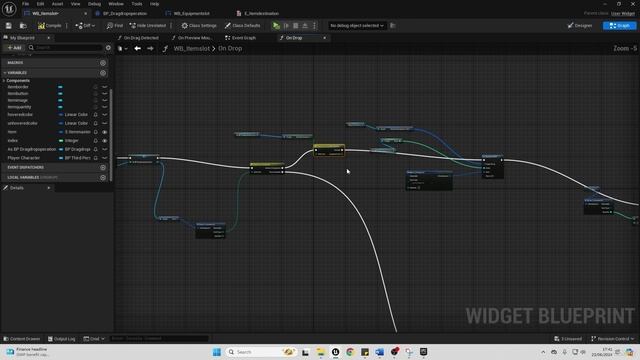Open Class Settings
Image resolution: width=640 pixels, height=360 pixels.
click(199, 26)
